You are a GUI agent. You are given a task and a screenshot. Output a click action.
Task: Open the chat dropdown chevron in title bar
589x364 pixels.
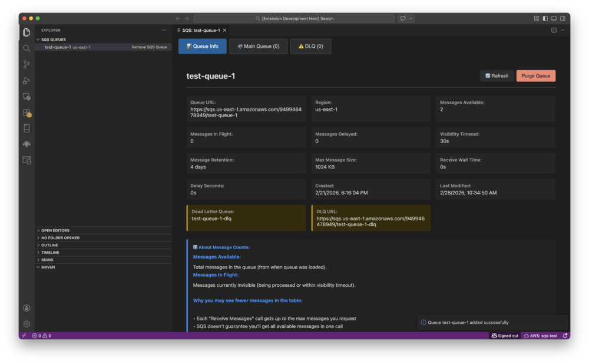411,18
